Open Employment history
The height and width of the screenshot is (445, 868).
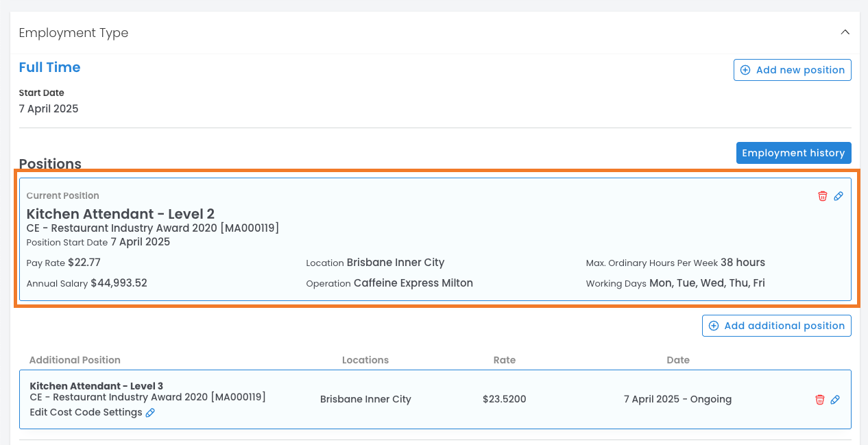point(793,153)
